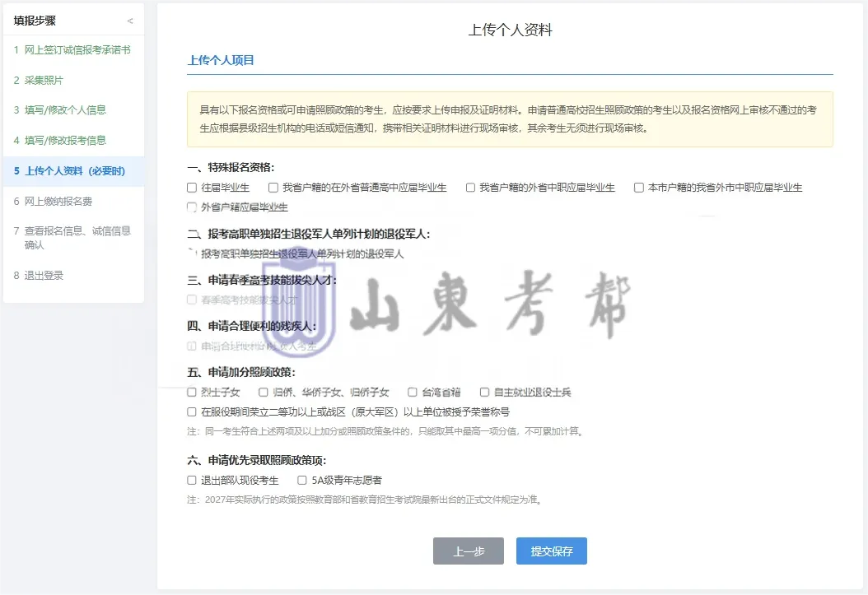Check the 退出部队现役考生 checkbox
This screenshot has width=868, height=595.
[x=192, y=481]
